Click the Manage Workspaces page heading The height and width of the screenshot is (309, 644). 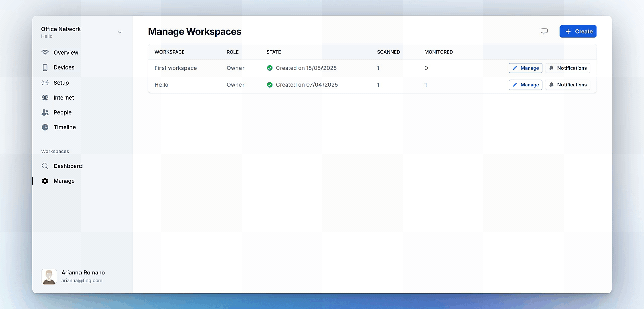point(195,32)
